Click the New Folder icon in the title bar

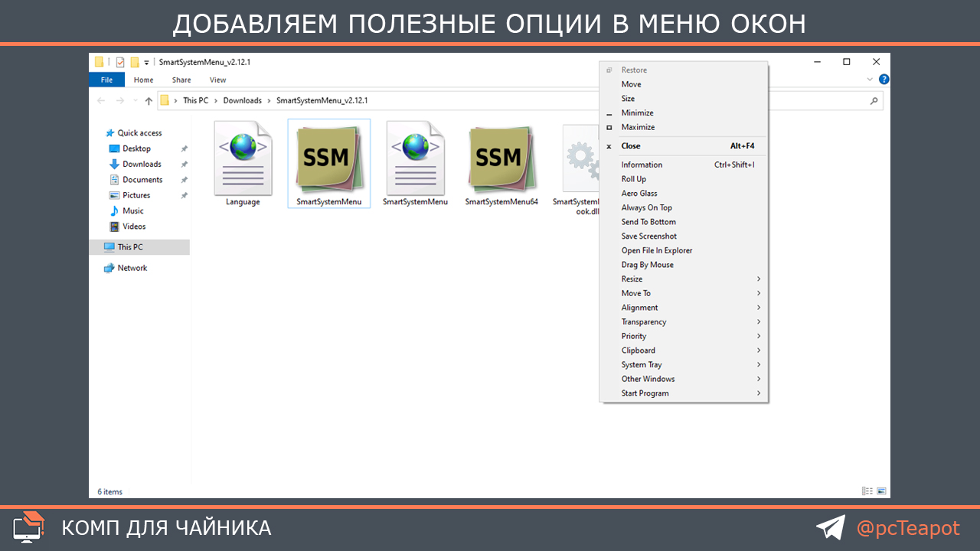[135, 62]
